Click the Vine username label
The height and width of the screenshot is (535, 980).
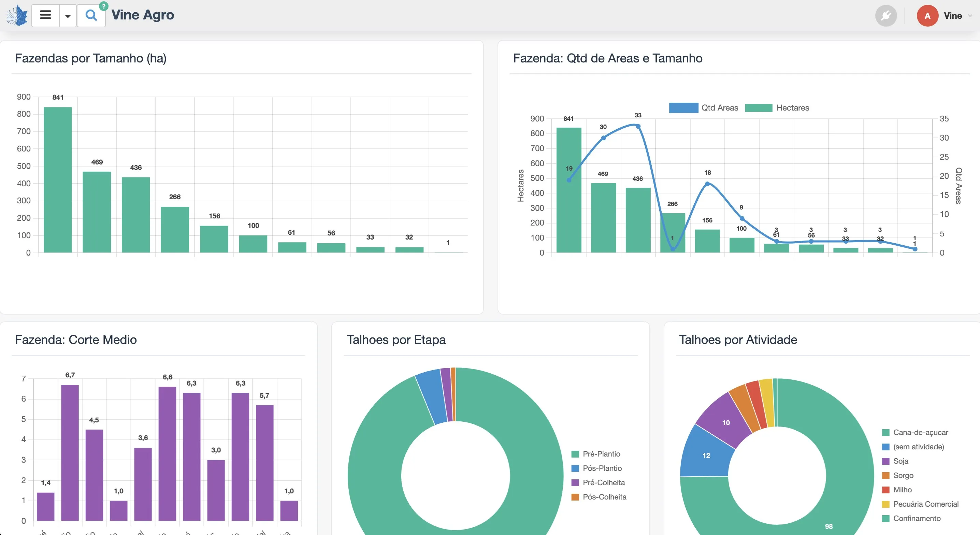point(953,16)
